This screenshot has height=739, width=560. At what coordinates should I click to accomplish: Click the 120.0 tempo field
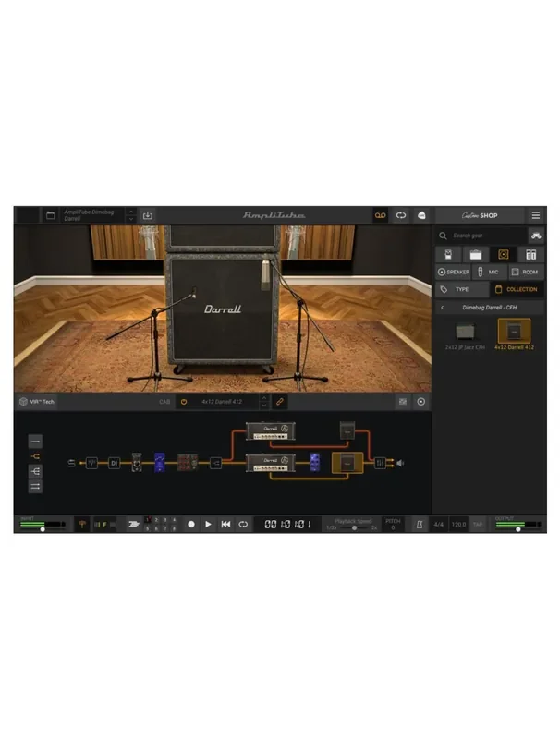coord(458,524)
